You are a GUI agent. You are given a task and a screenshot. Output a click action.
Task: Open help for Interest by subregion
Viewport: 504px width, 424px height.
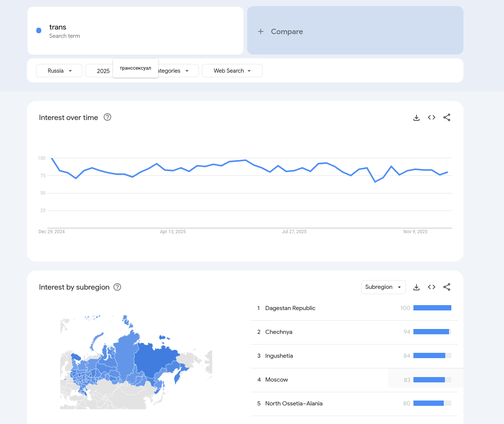point(117,287)
